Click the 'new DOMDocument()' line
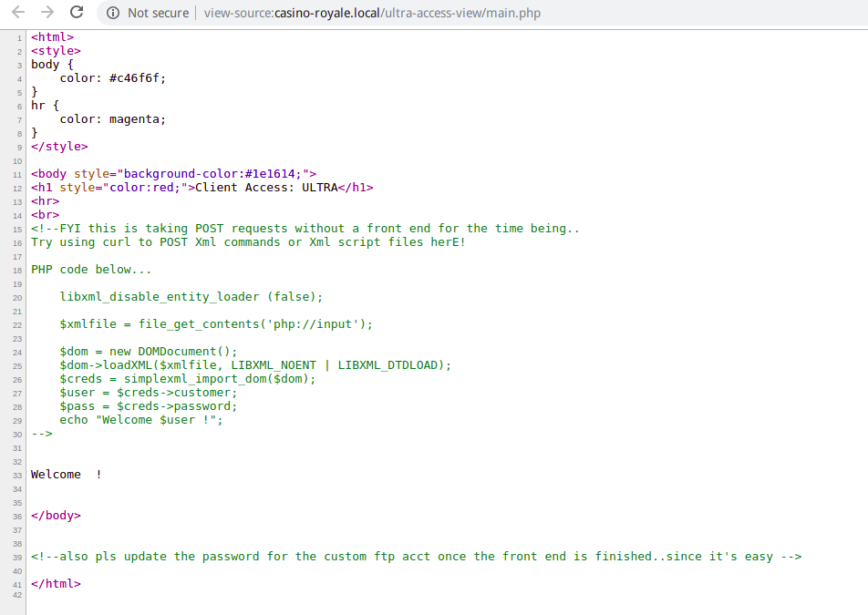The image size is (868, 615). (x=149, y=351)
